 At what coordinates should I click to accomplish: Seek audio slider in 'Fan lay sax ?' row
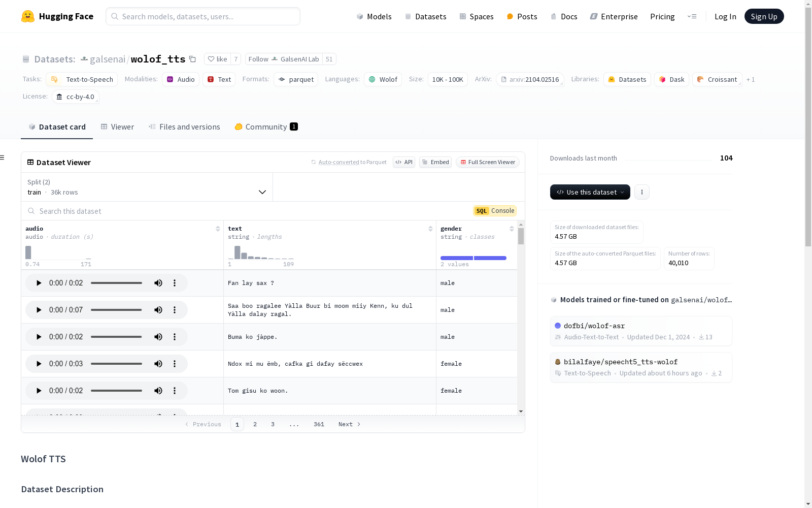[x=116, y=283]
